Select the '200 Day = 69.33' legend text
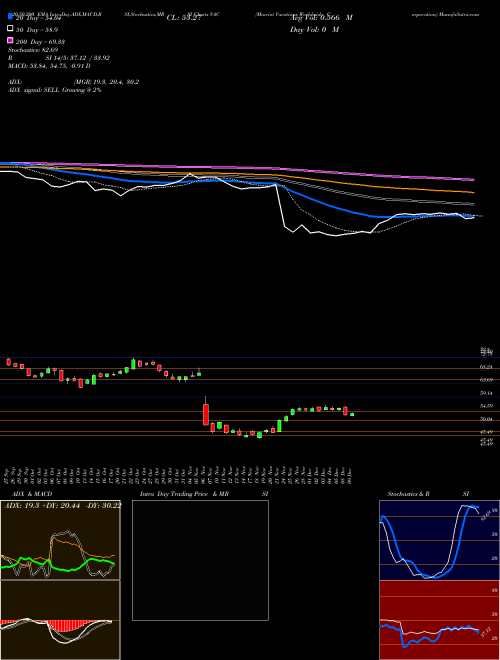The image size is (500, 660). click(40, 42)
